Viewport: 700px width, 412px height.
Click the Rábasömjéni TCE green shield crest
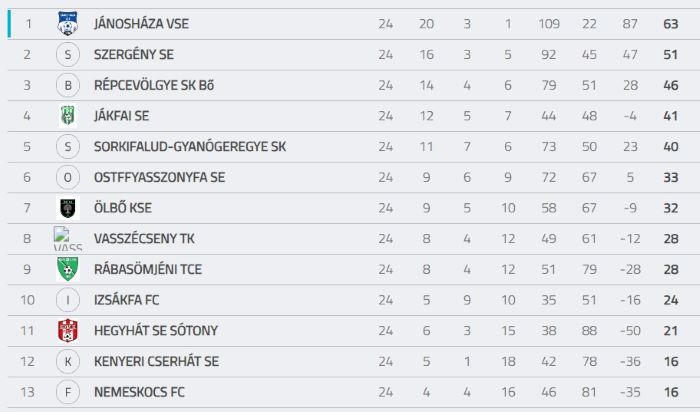[68, 269]
